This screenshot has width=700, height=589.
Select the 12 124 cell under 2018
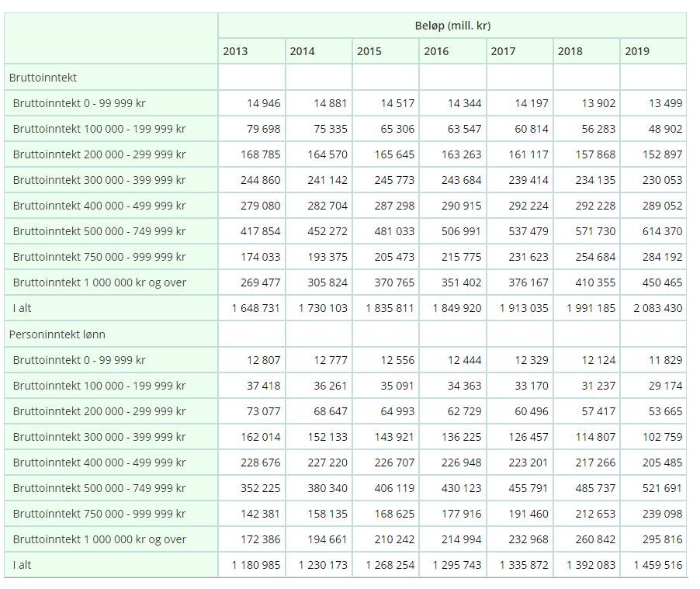pos(598,360)
